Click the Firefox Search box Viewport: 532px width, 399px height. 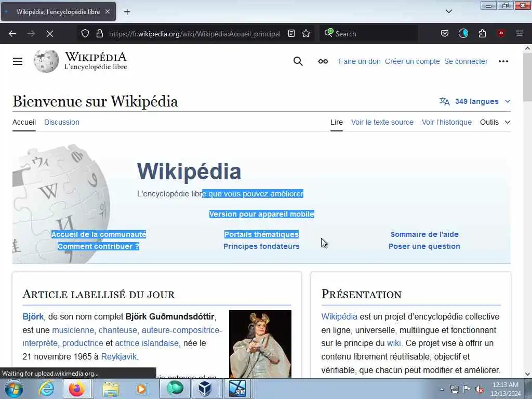click(369, 34)
